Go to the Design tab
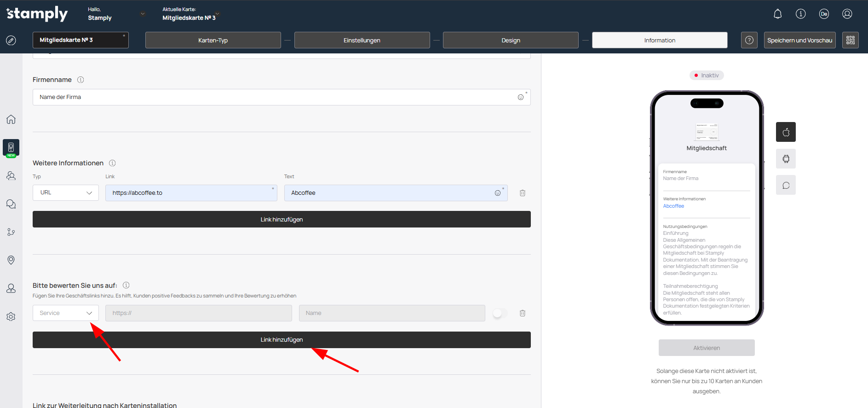 click(x=511, y=40)
